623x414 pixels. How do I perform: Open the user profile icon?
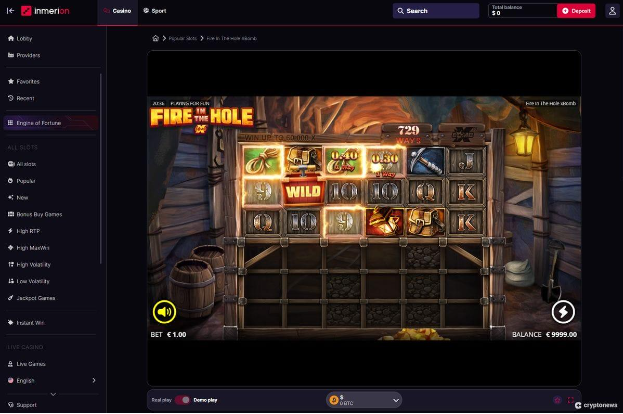coord(612,11)
